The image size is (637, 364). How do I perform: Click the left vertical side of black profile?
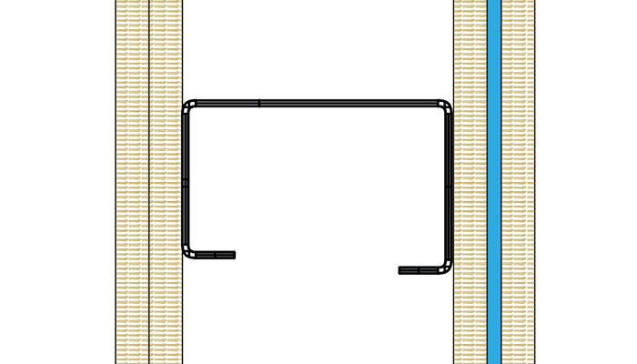187,182
